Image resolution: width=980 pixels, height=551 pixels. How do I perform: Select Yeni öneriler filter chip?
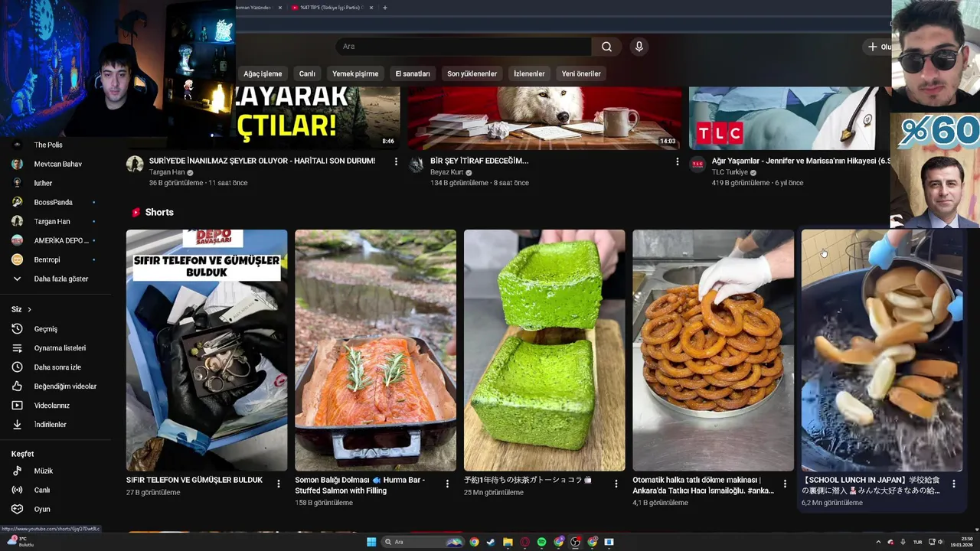[581, 73]
